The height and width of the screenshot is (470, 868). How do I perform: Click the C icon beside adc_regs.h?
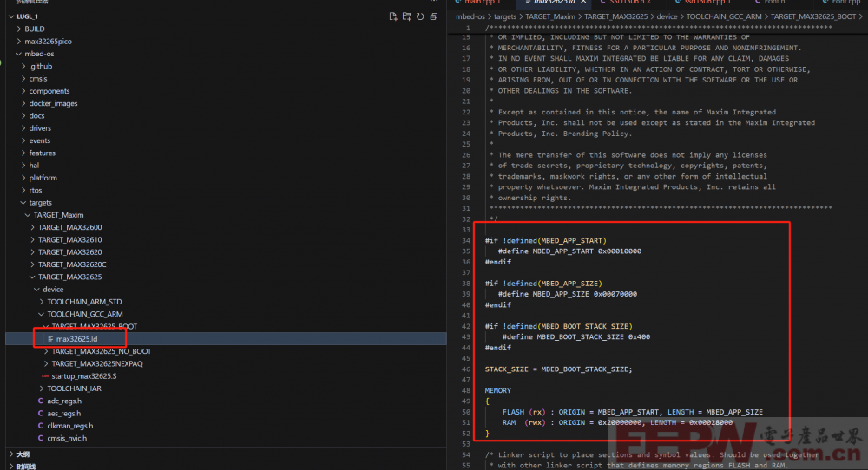point(41,401)
